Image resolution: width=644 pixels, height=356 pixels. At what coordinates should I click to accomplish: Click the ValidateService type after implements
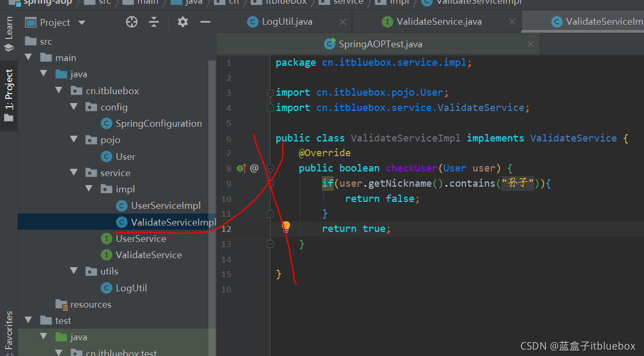573,138
